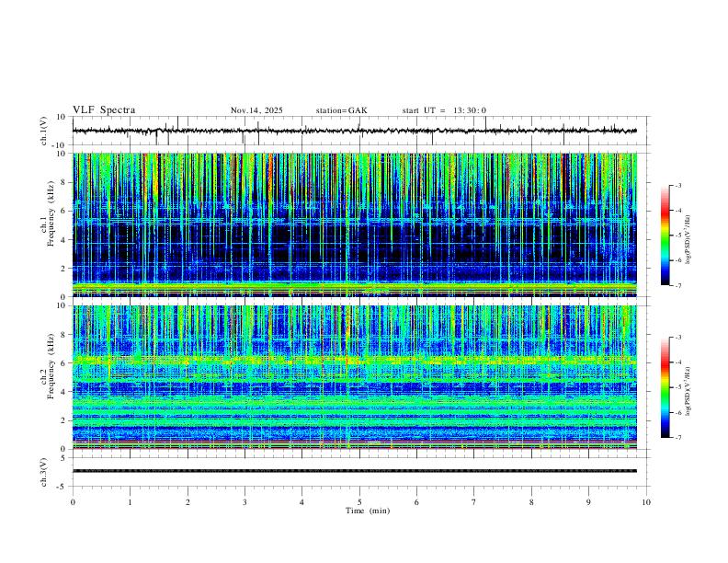
Task: Select the "4" kHz tick on ch.1 spectrogram
Action: coord(64,240)
